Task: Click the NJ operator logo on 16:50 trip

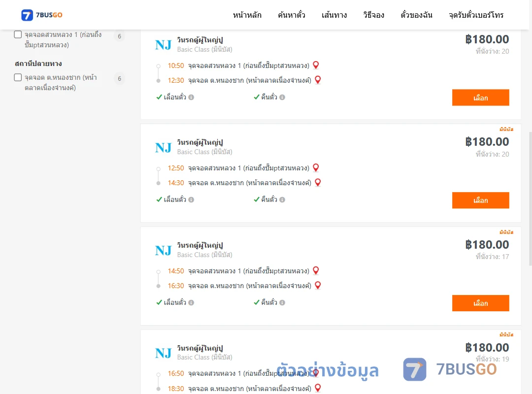Action: [x=163, y=353]
